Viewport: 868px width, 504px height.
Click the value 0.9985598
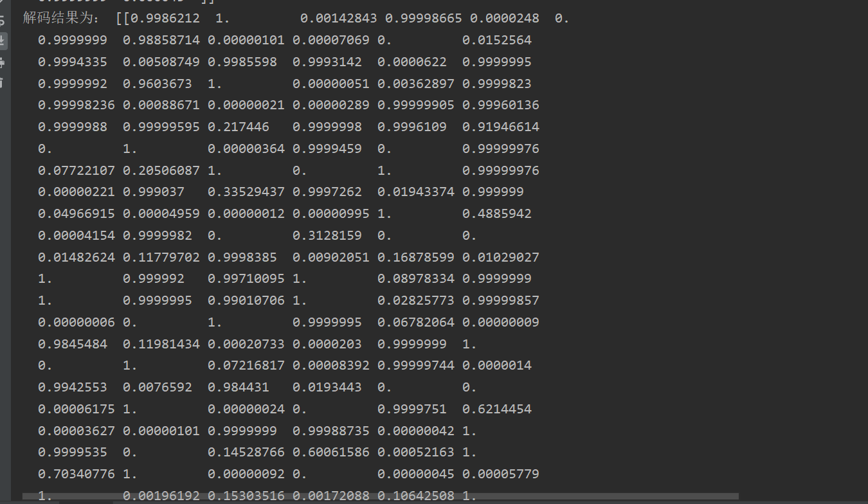tap(242, 62)
